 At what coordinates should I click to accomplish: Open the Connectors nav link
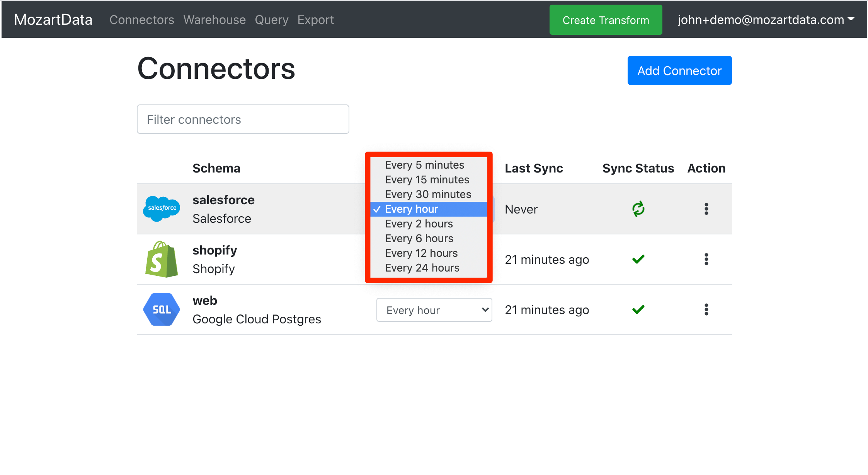click(x=142, y=20)
